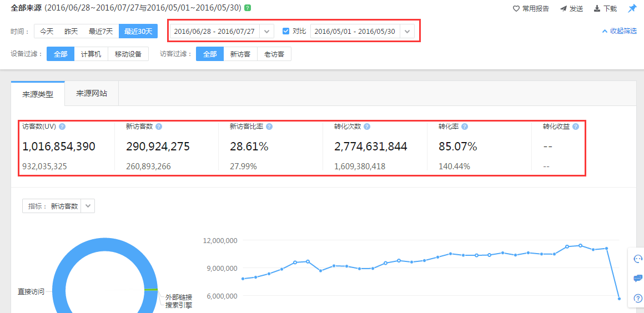Uncheck the 对比 comparison checkbox

[x=286, y=31]
